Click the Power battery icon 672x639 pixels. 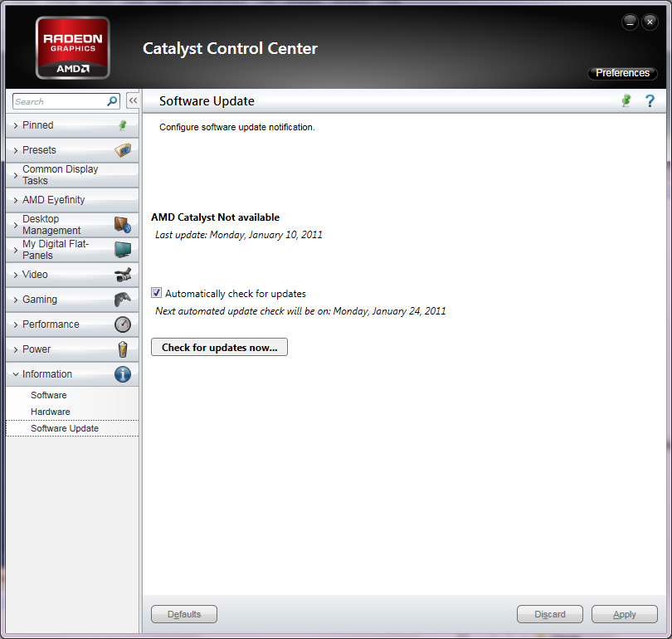123,349
